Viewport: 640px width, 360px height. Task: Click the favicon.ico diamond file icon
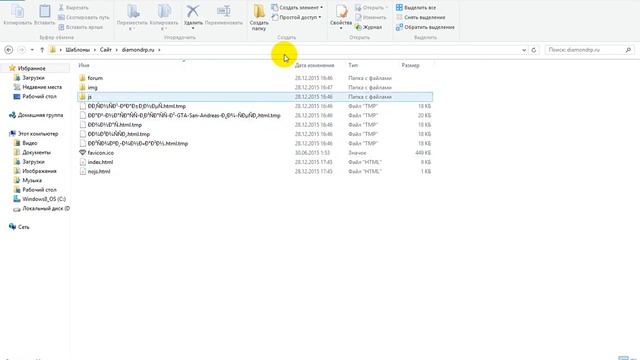tap(82, 153)
